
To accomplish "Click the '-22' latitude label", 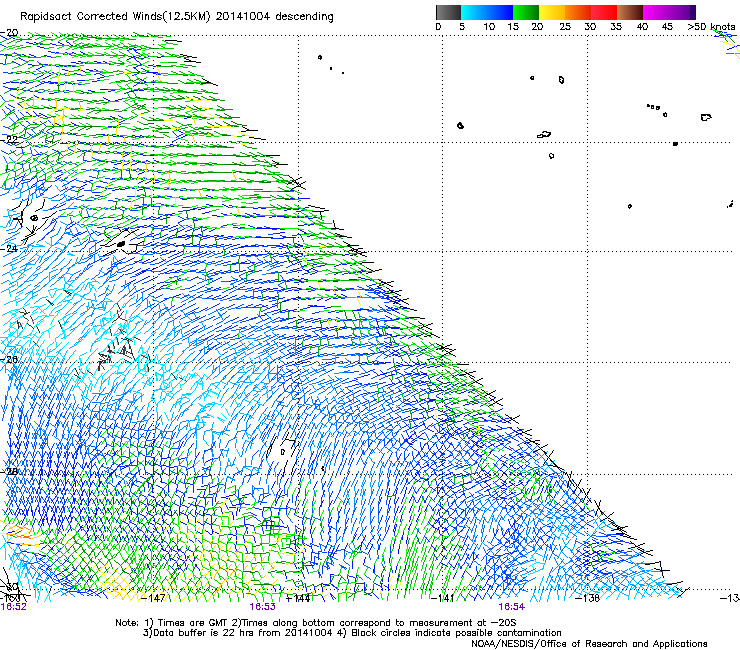I will (9, 139).
